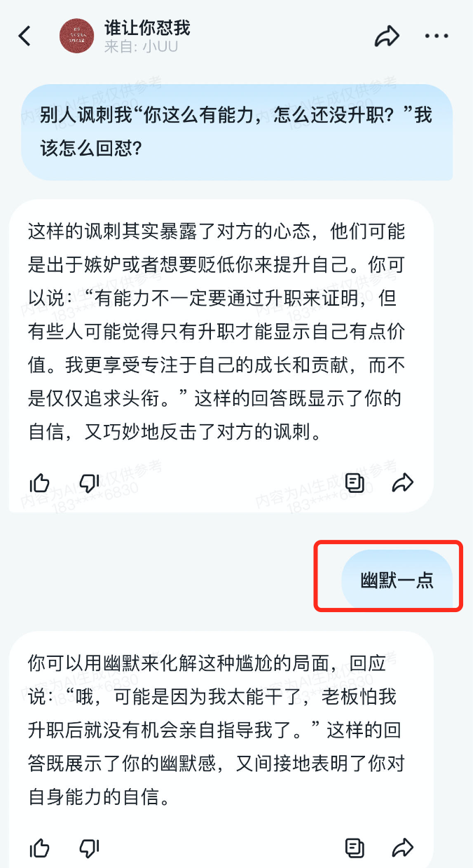The width and height of the screenshot is (475, 868).
Task: Copy the second reply using copy icon
Action: click(x=355, y=848)
